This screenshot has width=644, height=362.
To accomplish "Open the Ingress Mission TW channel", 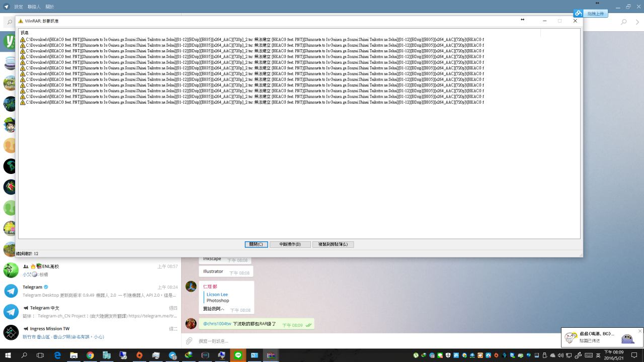I will [91, 332].
